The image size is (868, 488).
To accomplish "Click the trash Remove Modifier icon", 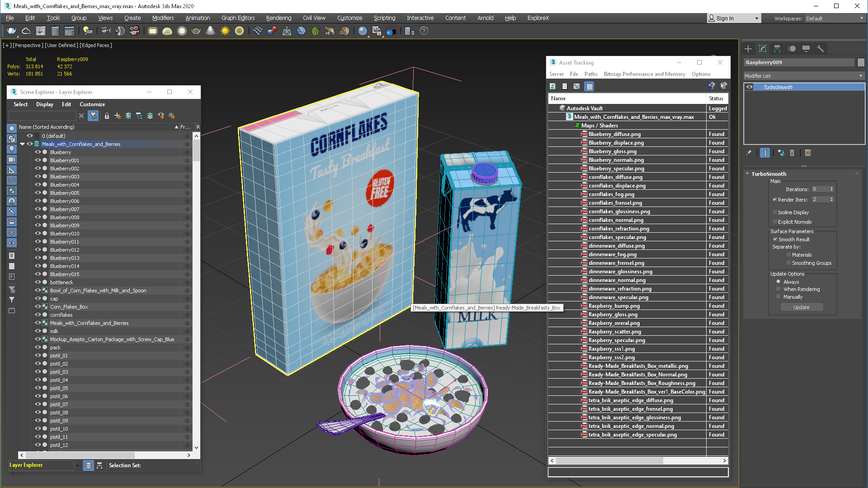I will 792,153.
